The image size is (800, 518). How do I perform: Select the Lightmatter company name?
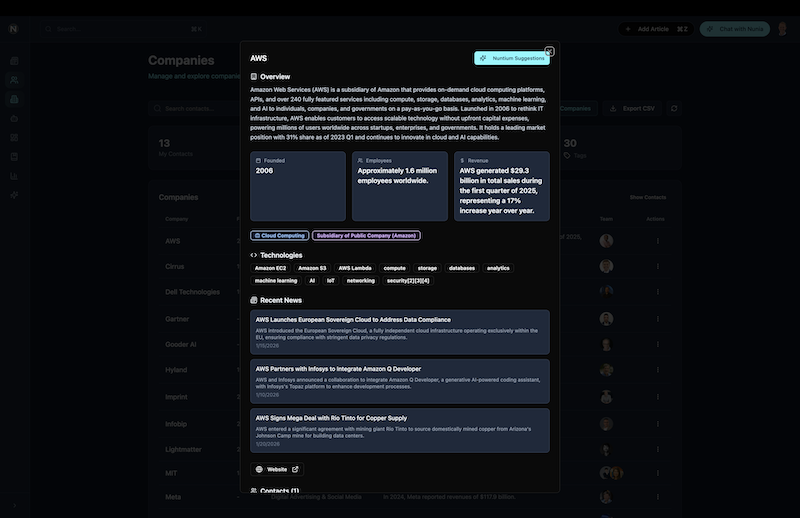183,450
